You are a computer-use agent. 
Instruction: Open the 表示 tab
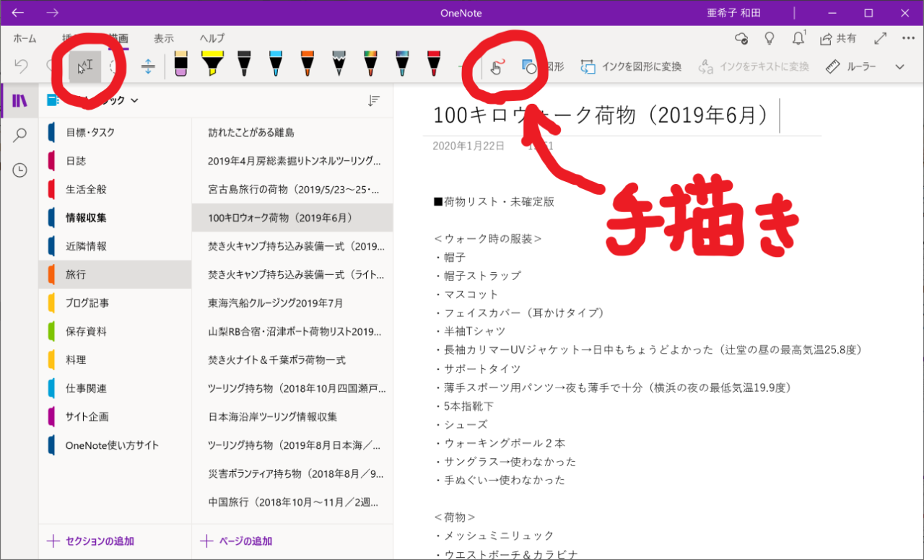pos(164,38)
